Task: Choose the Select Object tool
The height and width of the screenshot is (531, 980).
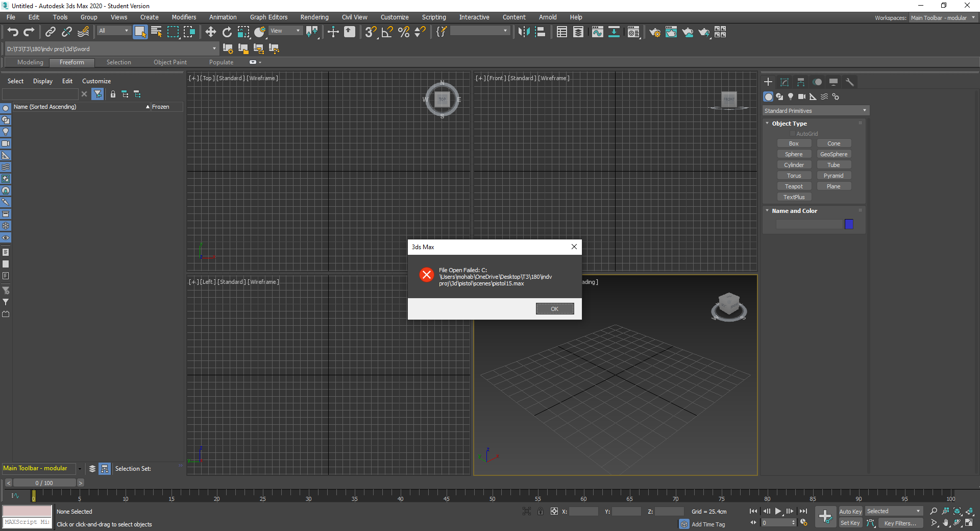Action: pyautogui.click(x=140, y=32)
